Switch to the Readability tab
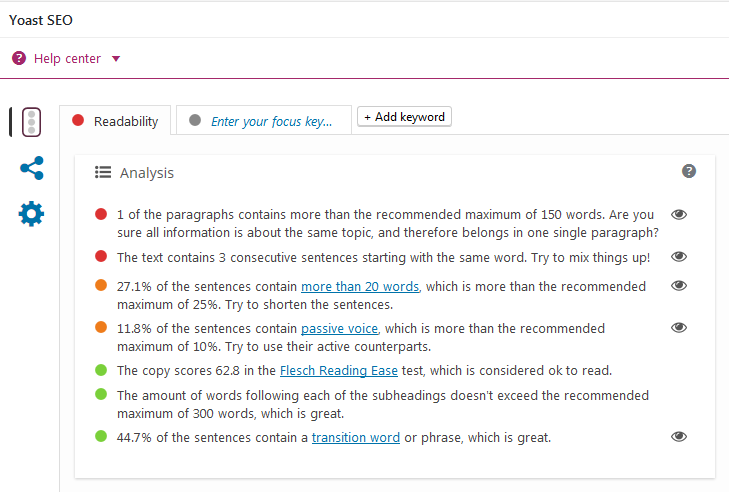Viewport: 729px width, 492px height. [x=115, y=121]
